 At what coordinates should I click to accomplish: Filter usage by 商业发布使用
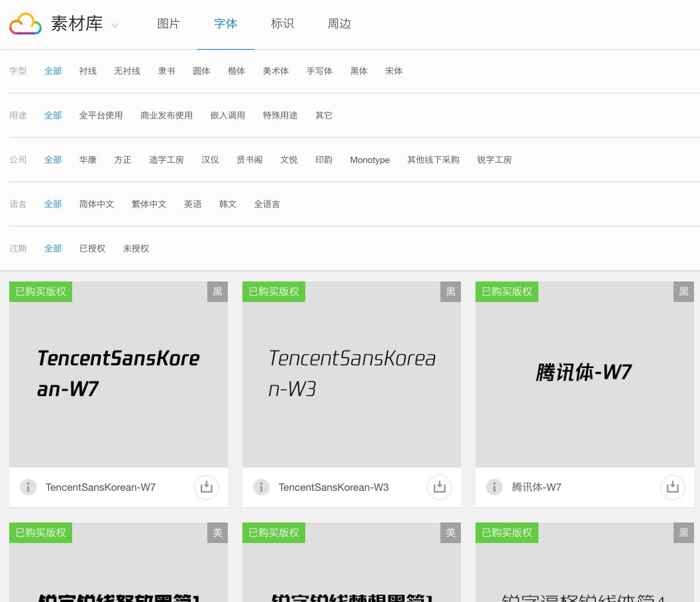point(166,115)
